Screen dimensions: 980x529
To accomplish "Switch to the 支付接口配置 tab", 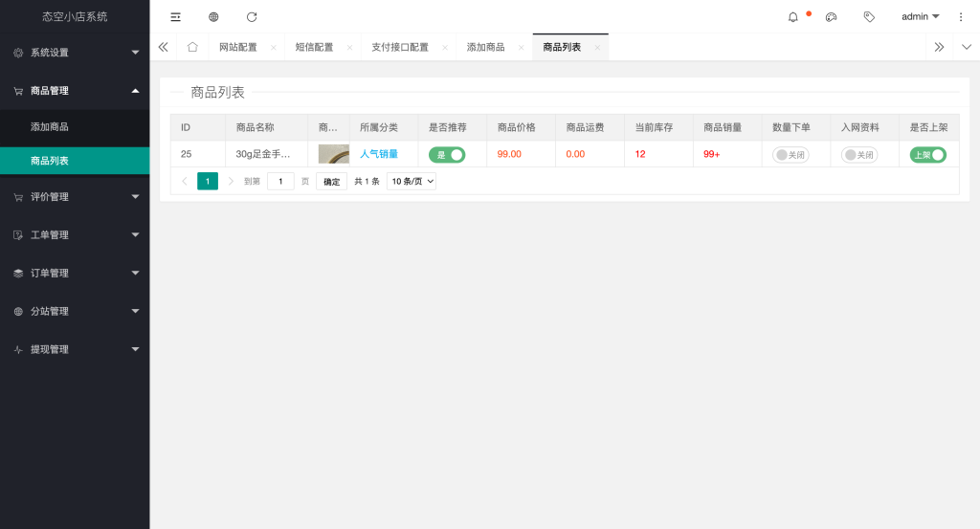I will click(x=400, y=48).
